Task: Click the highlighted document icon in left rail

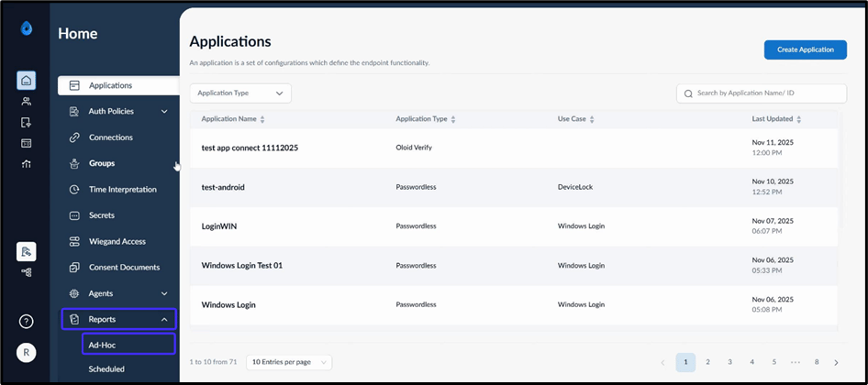Action: click(26, 252)
